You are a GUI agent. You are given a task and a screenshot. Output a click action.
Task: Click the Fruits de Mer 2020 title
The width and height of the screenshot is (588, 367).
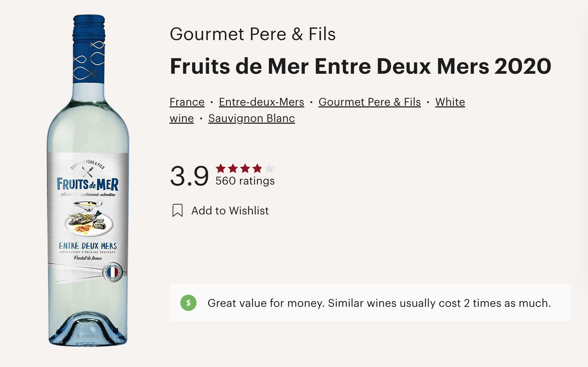360,66
